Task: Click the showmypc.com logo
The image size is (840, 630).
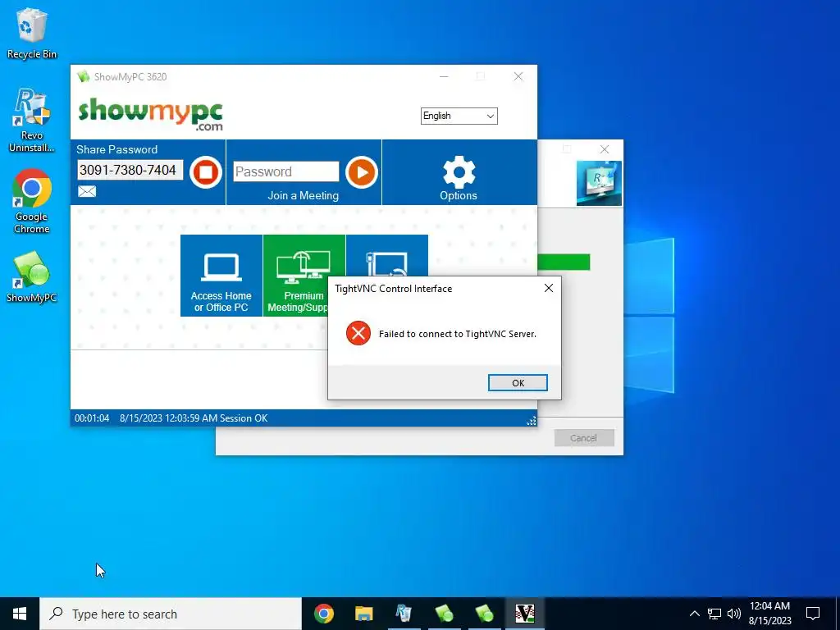Action: pyautogui.click(x=151, y=114)
